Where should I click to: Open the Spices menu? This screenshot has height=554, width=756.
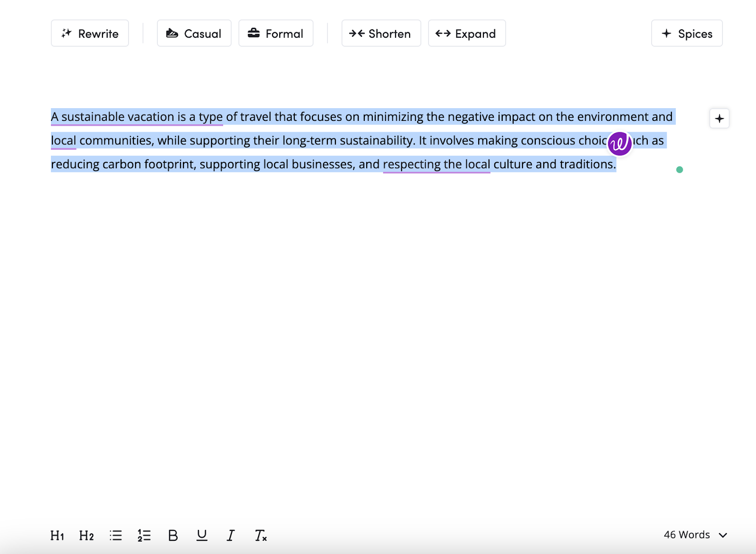(687, 34)
